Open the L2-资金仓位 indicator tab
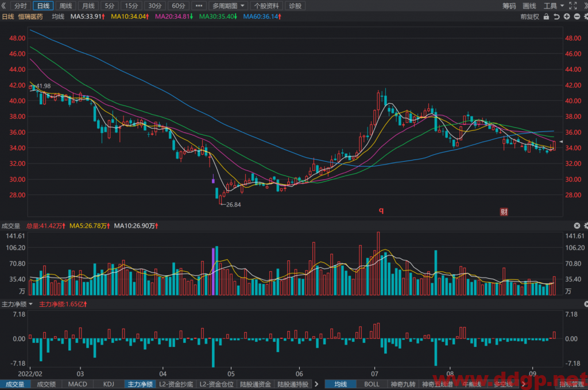The height and width of the screenshot is (390, 588). click(216, 384)
